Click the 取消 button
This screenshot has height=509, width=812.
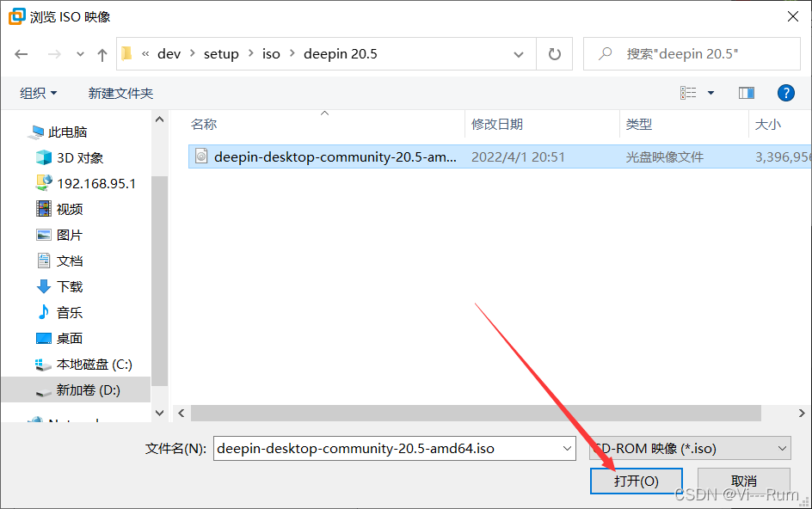click(x=744, y=481)
